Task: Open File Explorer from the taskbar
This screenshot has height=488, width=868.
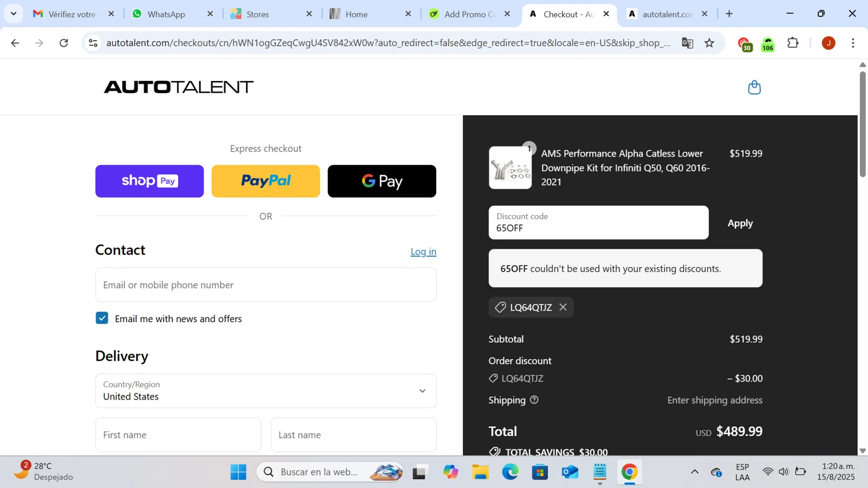Action: click(480, 472)
